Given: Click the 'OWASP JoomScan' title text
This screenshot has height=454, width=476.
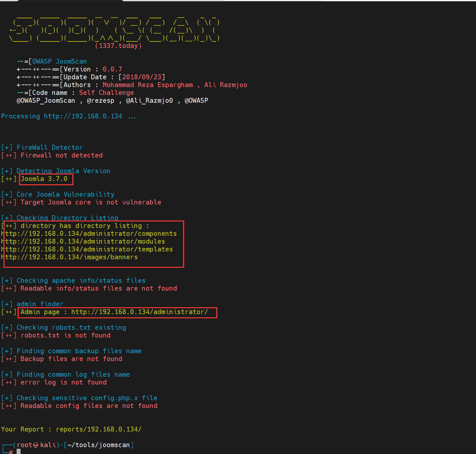Looking at the screenshot, I should click(59, 61).
